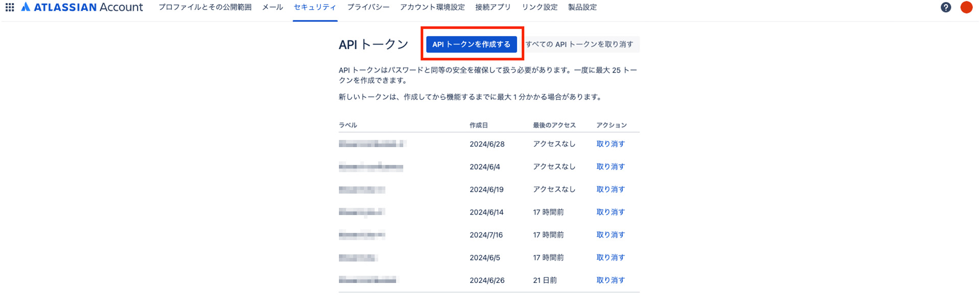Image resolution: width=980 pixels, height=308 pixels.
Task: Click API トークンを作成する button
Action: point(471,44)
